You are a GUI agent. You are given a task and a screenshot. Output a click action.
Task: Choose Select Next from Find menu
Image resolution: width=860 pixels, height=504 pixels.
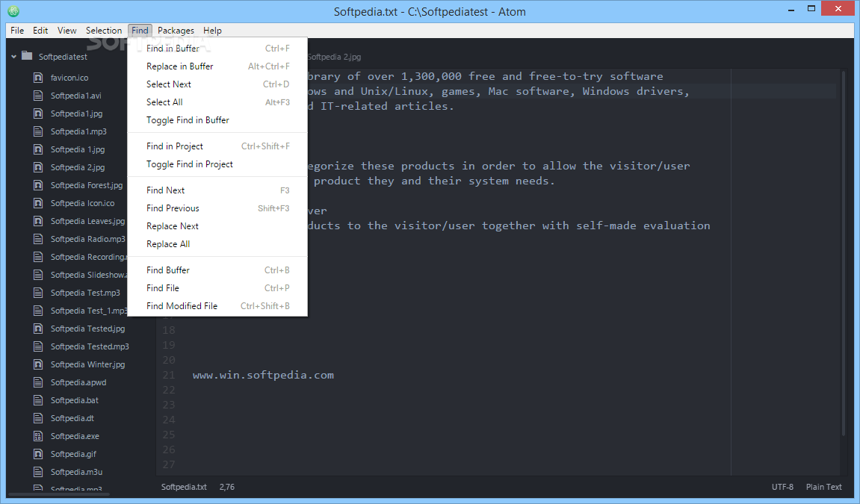click(217, 84)
